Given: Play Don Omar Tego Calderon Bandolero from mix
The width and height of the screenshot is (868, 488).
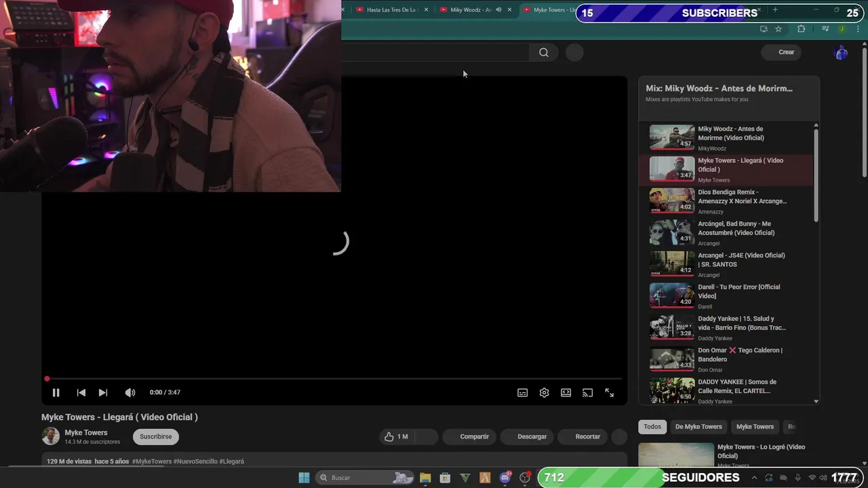Looking at the screenshot, I should tap(726, 359).
